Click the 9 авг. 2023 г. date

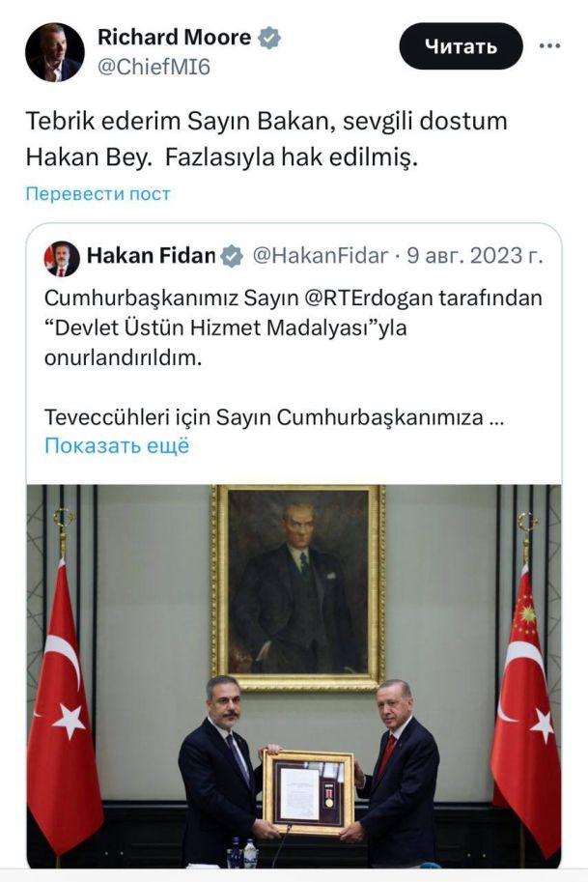coord(474,256)
